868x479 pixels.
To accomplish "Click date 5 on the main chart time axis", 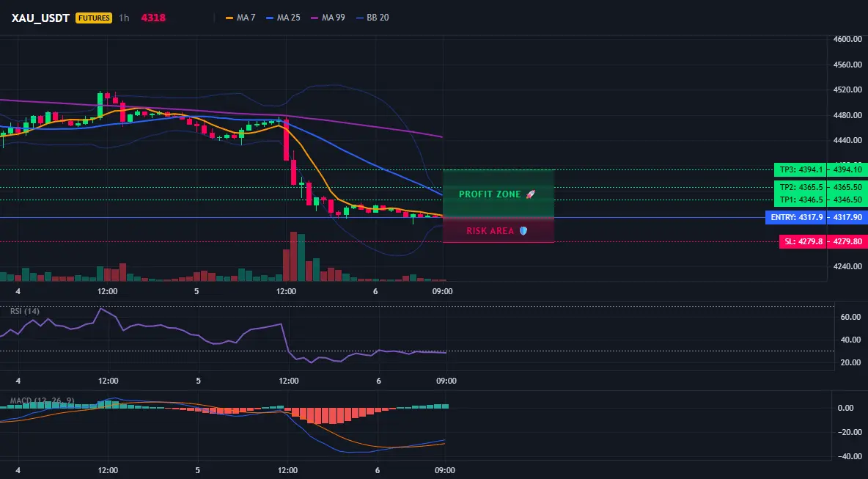I will pos(196,291).
